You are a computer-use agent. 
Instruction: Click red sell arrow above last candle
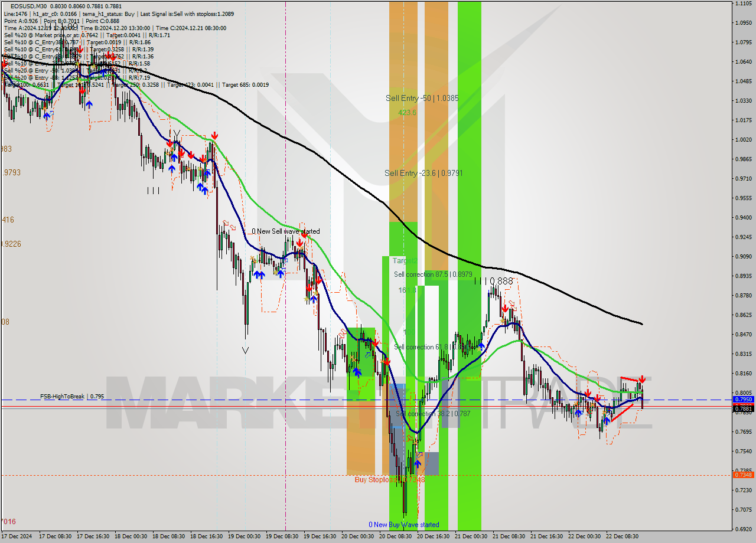(642, 378)
